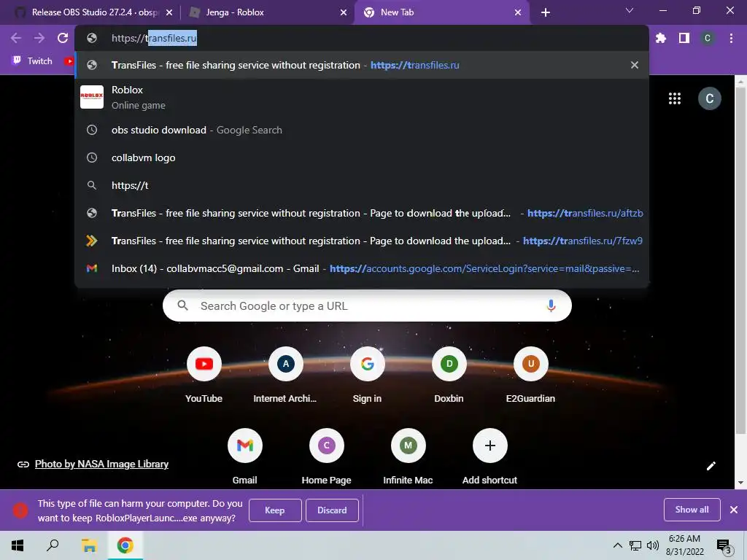Open the E2Guardian shortcut
This screenshot has width=747, height=560.
coord(531,376)
